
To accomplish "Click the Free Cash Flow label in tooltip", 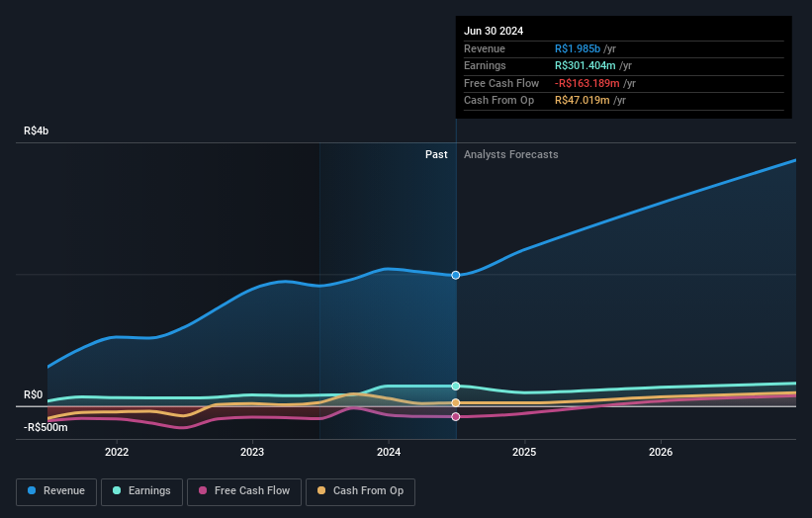I will [501, 83].
